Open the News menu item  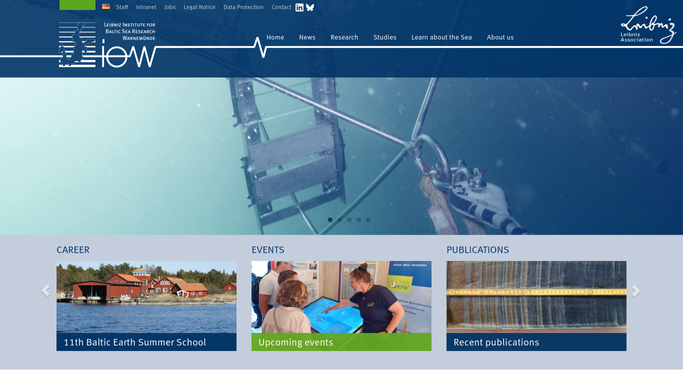[x=307, y=37]
